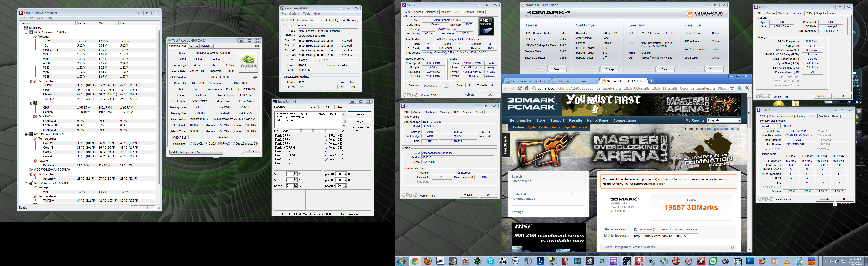Click the NVIDIA logo in GPU-Z
The height and width of the screenshot is (266, 868).
(248, 62)
